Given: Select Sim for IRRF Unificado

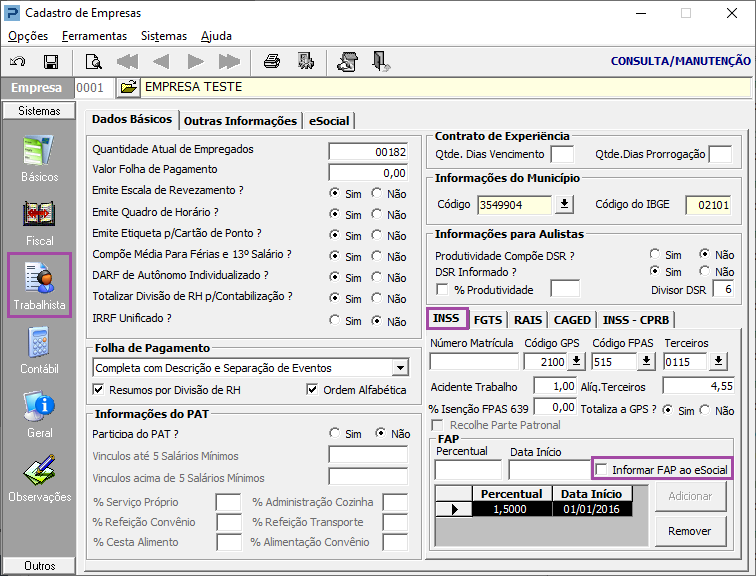Looking at the screenshot, I should point(334,320).
